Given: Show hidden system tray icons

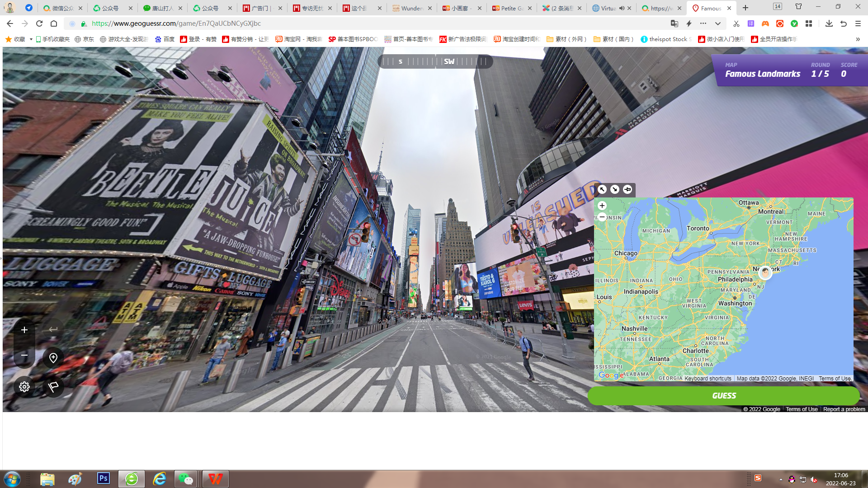Looking at the screenshot, I should click(781, 479).
